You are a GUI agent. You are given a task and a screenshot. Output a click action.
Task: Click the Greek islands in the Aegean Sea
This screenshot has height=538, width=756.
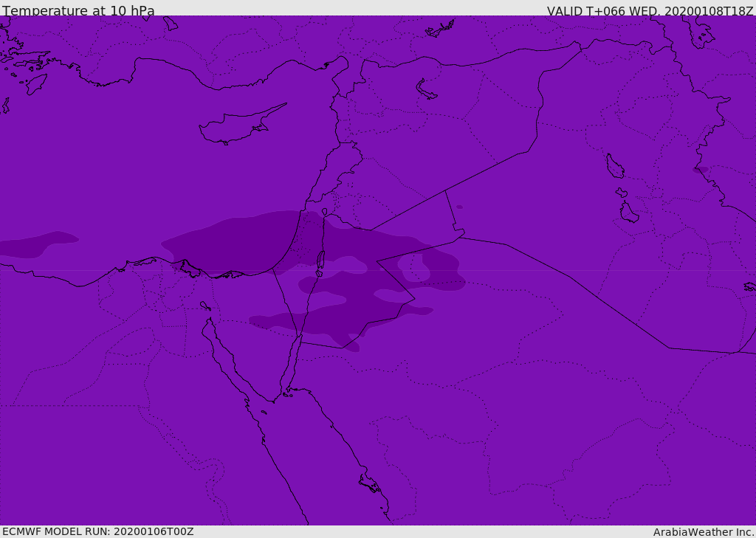click(24, 67)
